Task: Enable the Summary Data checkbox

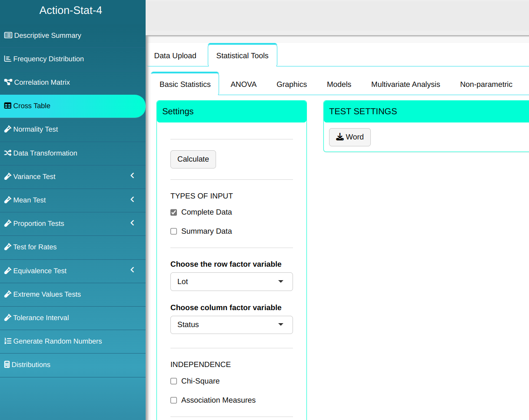Action: (x=174, y=231)
